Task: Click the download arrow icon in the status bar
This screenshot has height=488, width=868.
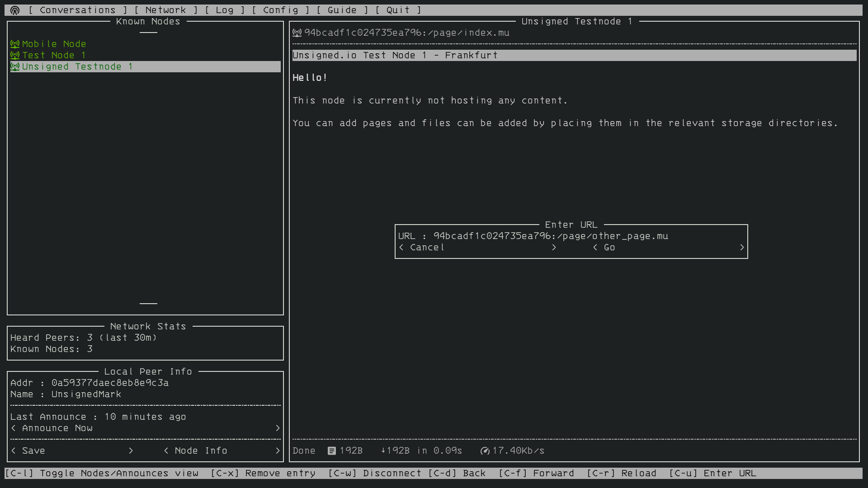Action: (x=382, y=450)
